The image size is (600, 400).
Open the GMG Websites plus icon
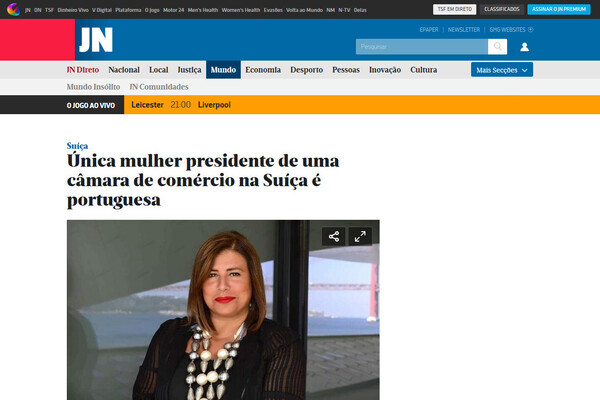point(530,29)
